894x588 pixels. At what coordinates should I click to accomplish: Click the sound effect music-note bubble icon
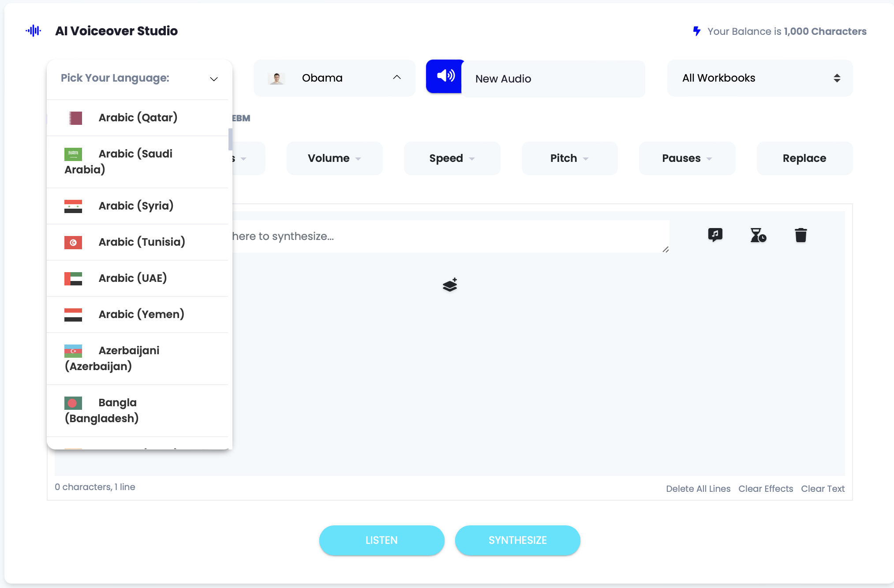715,235
